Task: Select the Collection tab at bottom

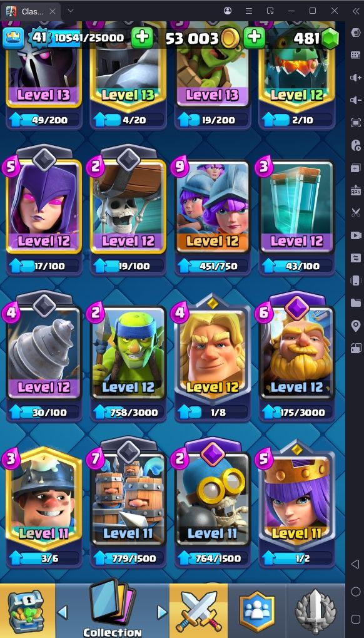Action: 113,610
